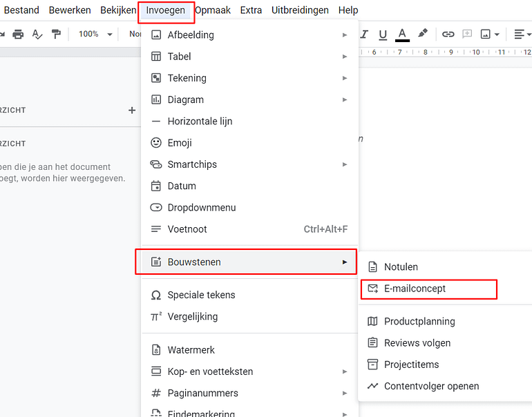The height and width of the screenshot is (417, 532).
Task: Close the Invoegen menu via its tab
Action: pos(166,10)
